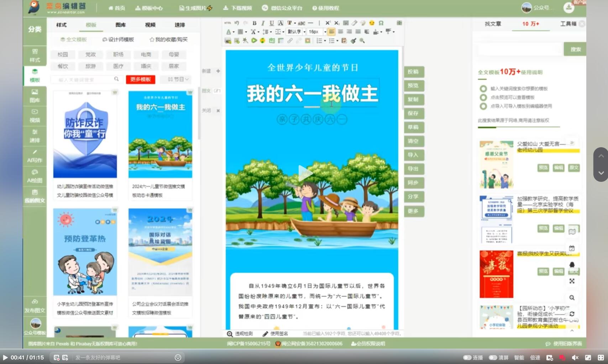Play the video using the bottom play button

[x=5, y=358]
